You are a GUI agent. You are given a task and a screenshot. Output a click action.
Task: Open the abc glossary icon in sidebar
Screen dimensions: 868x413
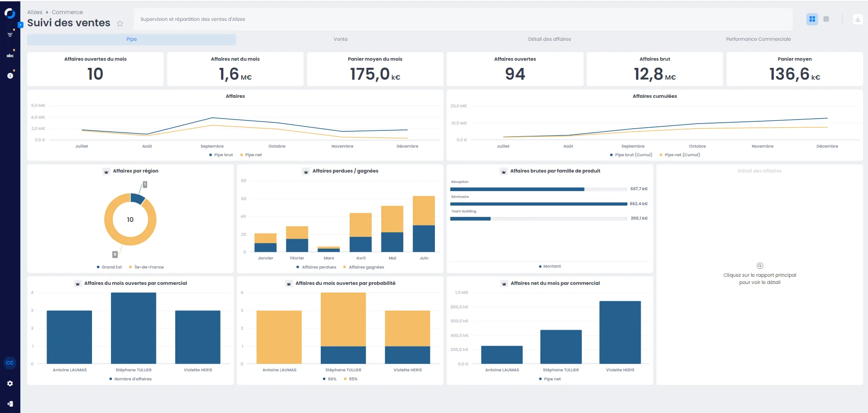point(10,56)
